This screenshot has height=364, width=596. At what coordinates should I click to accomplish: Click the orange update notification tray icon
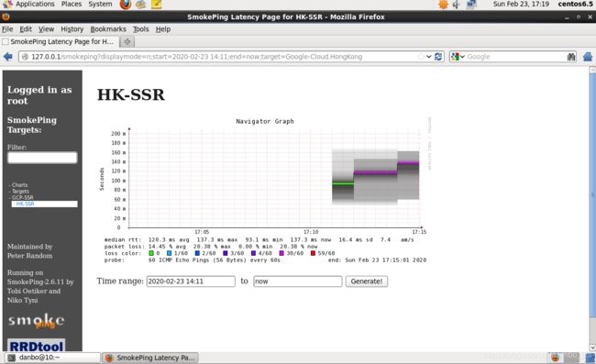tap(443, 5)
